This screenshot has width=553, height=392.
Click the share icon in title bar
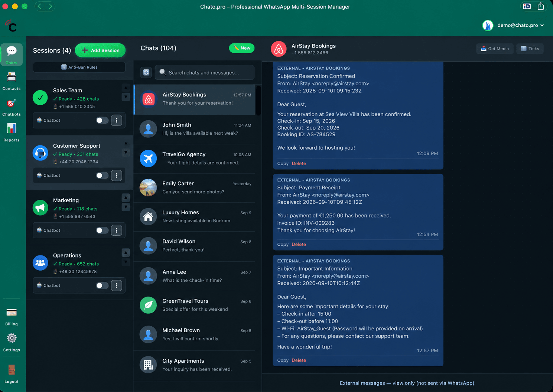point(541,6)
